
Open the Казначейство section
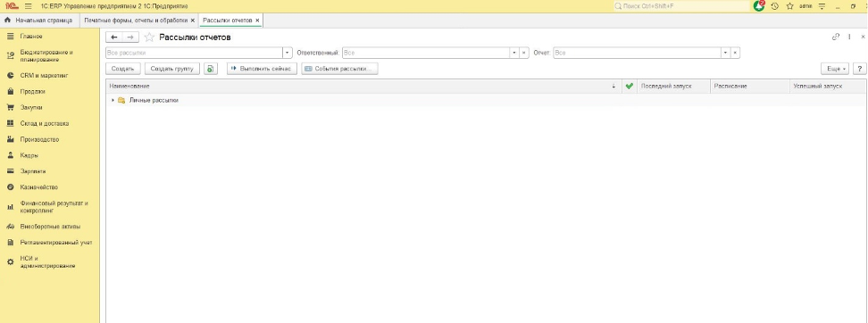[38, 187]
